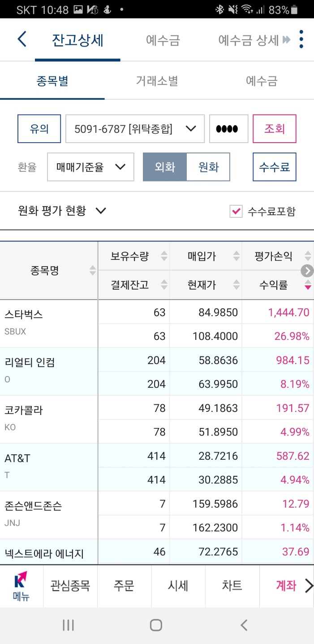Open 차트 in bottom bar

(x=232, y=586)
